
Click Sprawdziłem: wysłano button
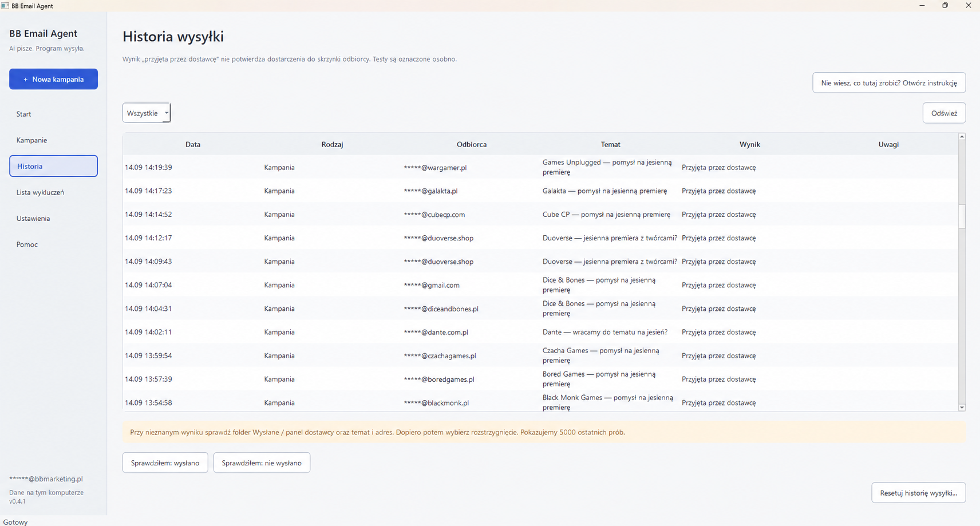tap(165, 462)
